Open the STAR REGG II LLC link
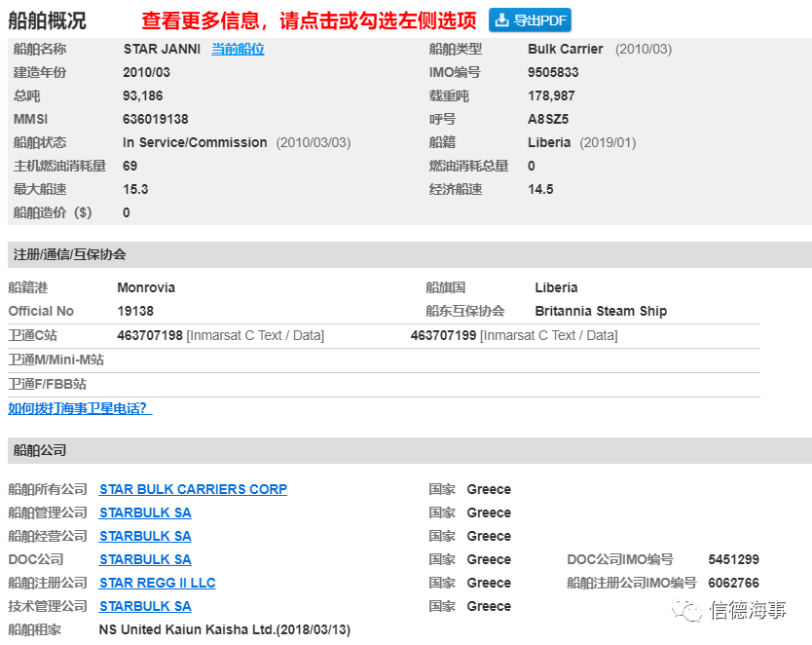The height and width of the screenshot is (645, 812). pyautogui.click(x=157, y=583)
